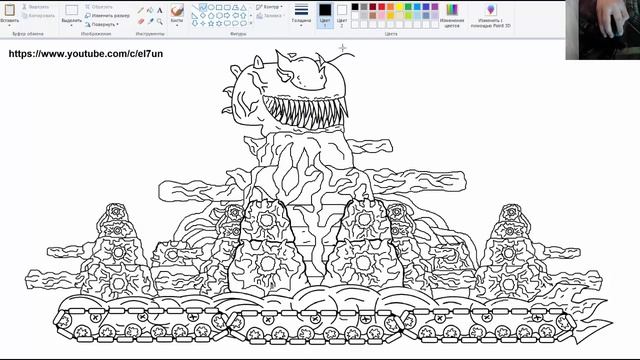The image size is (640, 360).
Task: Select the Magnifier tool
Action: pyautogui.click(x=160, y=21)
